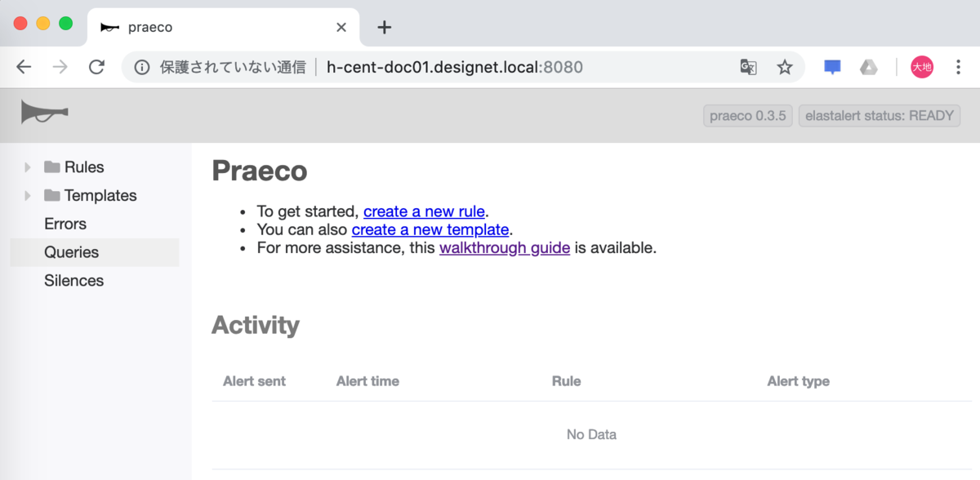Expand the Templates folder tree arrow

[28, 196]
